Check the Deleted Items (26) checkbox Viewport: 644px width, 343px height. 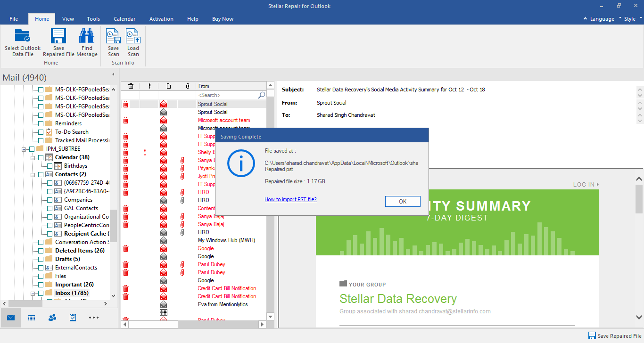click(41, 251)
